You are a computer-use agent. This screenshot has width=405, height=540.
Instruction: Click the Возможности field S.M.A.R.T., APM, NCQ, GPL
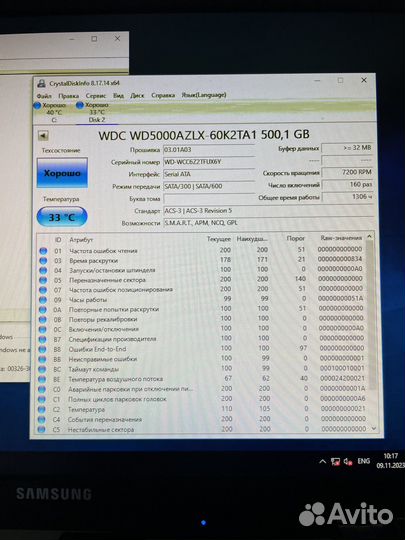pos(269,223)
